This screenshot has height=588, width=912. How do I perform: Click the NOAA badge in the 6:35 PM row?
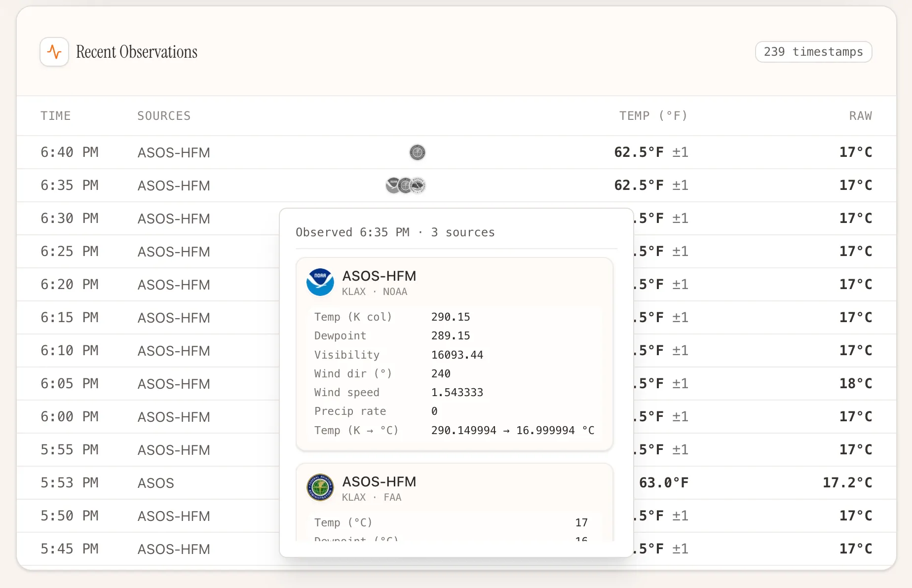(x=391, y=185)
